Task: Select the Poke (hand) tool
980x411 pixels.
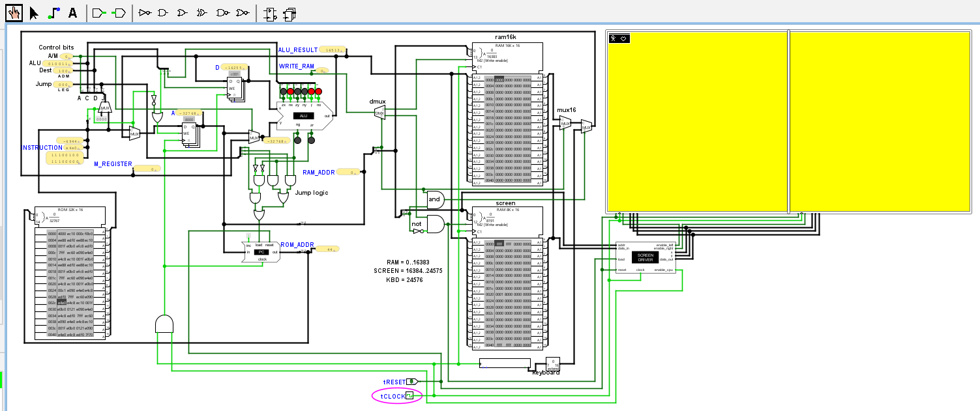Action: click(x=14, y=12)
